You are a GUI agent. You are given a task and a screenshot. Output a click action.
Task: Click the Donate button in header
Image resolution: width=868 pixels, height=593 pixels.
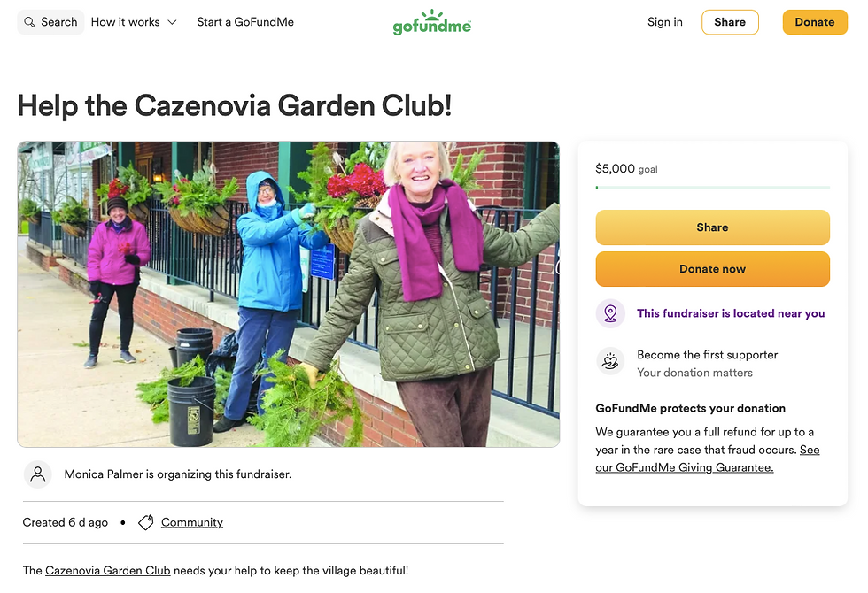(814, 22)
